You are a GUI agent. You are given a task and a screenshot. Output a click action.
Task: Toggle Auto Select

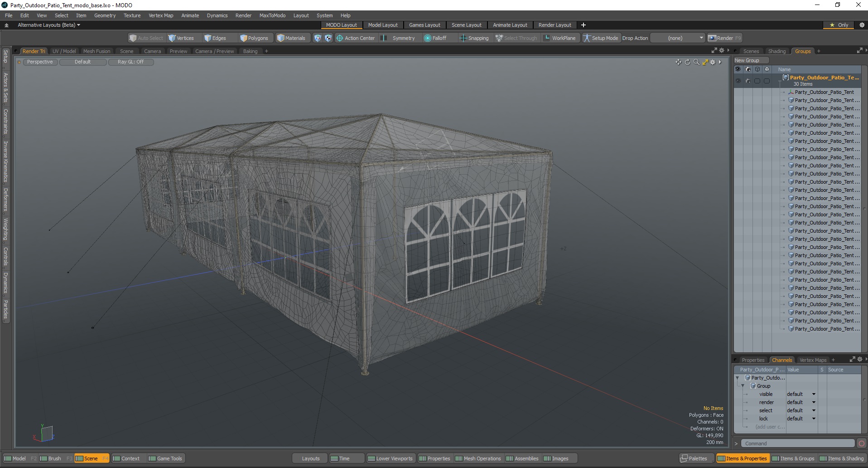coord(146,38)
